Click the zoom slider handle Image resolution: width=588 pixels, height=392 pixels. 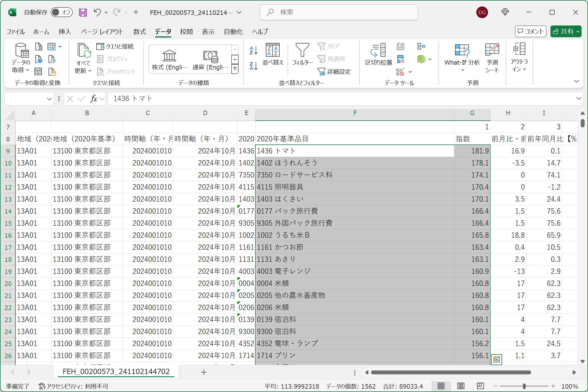tap(524, 386)
